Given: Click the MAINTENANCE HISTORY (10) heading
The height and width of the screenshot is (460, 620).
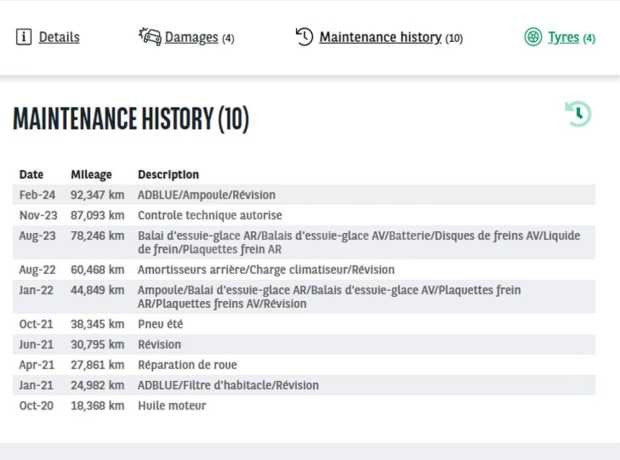Looking at the screenshot, I should [131, 118].
